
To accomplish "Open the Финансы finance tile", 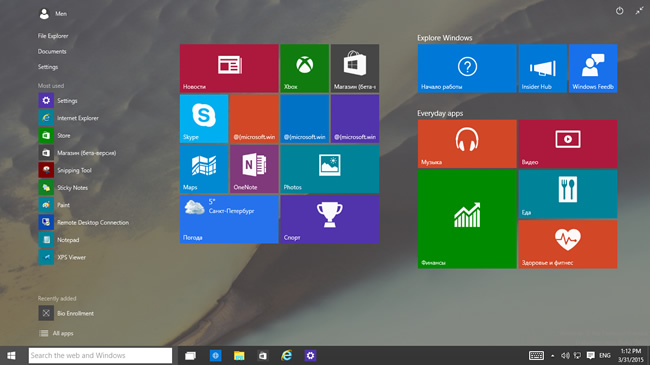I will click(467, 219).
